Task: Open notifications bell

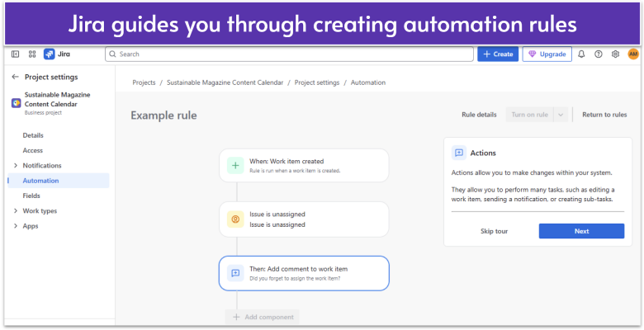Action: (x=581, y=54)
